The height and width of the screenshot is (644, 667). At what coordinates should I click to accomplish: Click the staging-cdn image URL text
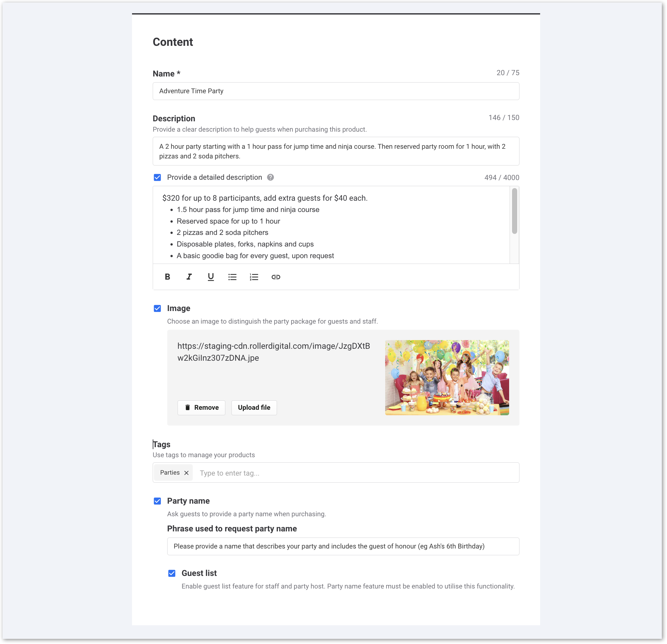(x=273, y=352)
